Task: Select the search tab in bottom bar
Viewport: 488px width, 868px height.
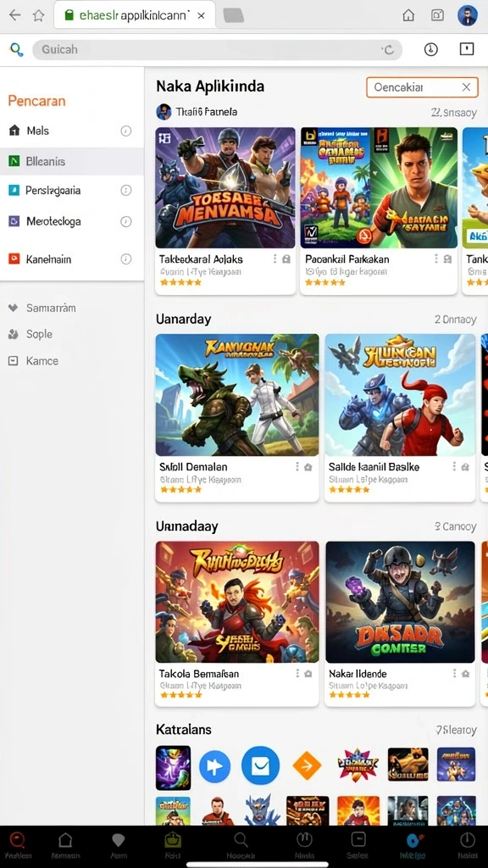Action: pos(241,845)
